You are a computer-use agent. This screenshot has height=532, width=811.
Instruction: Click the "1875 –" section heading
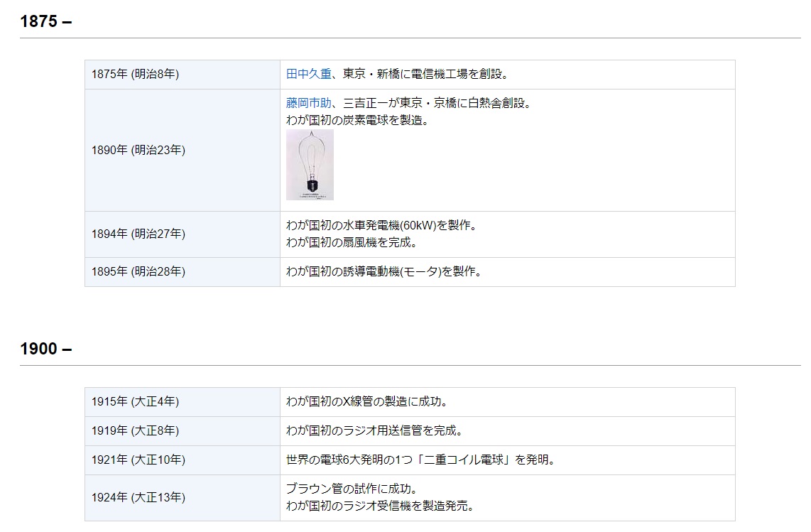[x=46, y=21]
